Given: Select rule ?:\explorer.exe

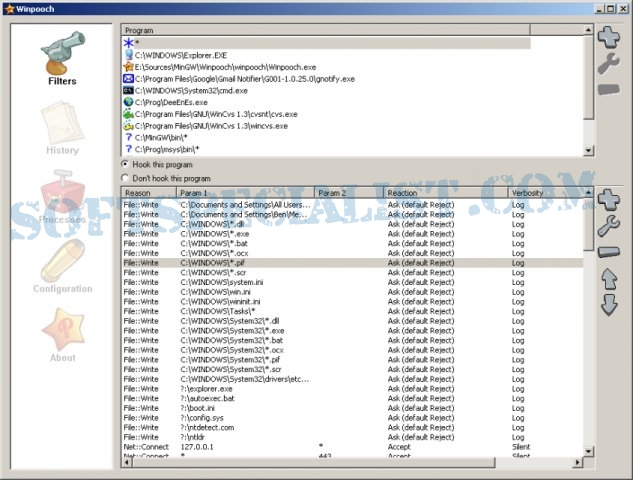Looking at the screenshot, I should 352,389.
